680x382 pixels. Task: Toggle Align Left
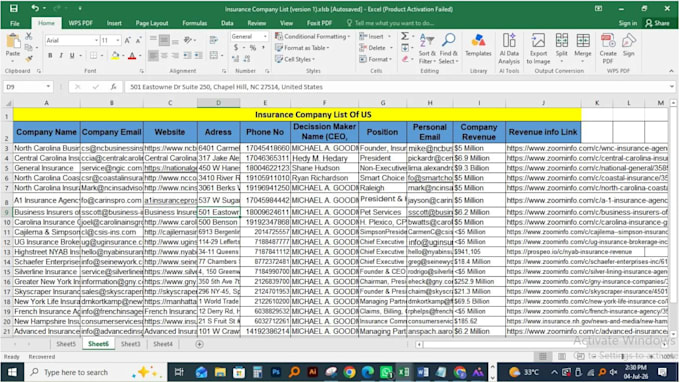(x=153, y=56)
